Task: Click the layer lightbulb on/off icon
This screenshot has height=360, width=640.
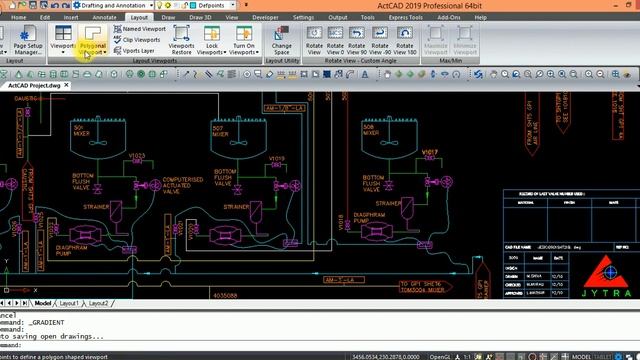Action: click(x=159, y=5)
